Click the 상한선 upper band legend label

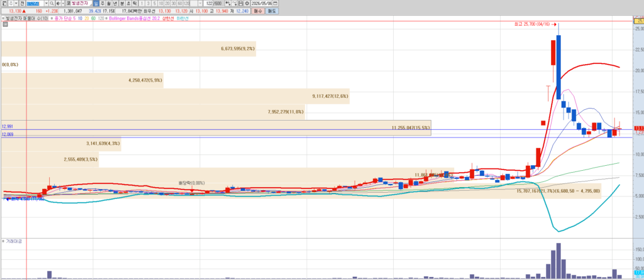(x=167, y=18)
